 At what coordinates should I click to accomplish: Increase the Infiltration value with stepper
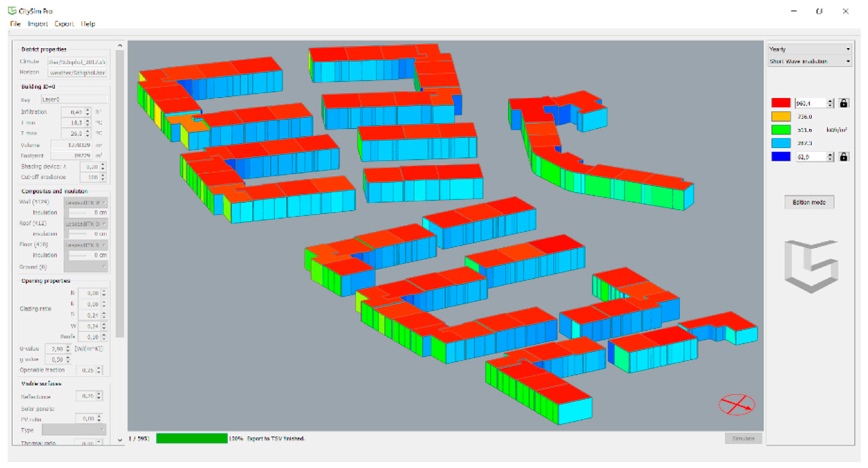(88, 110)
